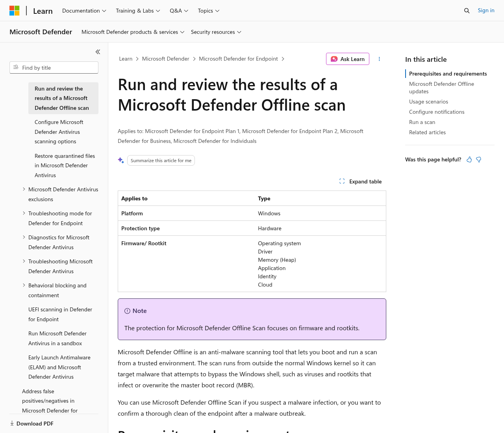Collapse the table of contents sidebar
504x433 pixels.
(98, 52)
